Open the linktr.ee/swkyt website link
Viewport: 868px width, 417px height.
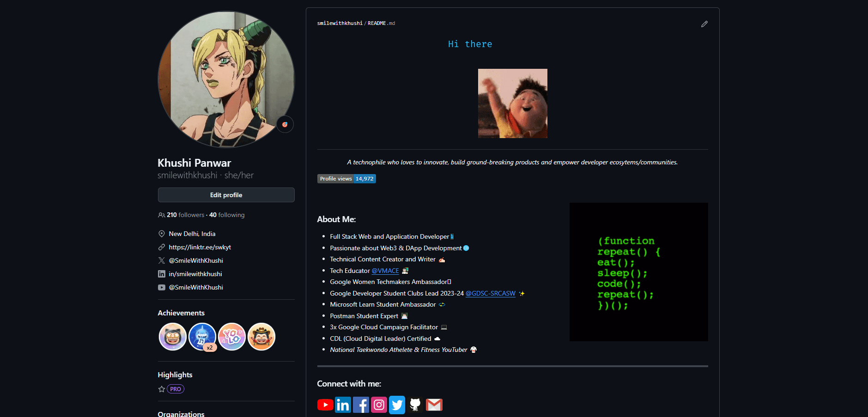200,248
